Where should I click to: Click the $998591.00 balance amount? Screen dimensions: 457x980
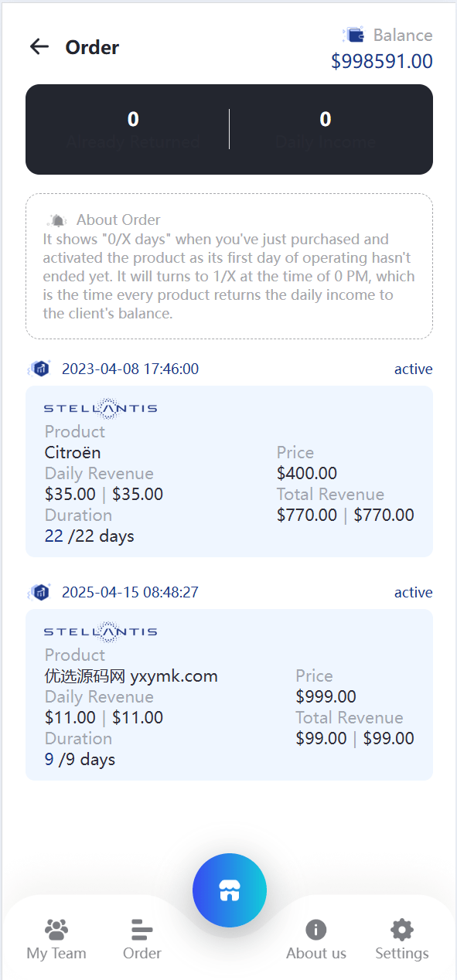point(382,61)
